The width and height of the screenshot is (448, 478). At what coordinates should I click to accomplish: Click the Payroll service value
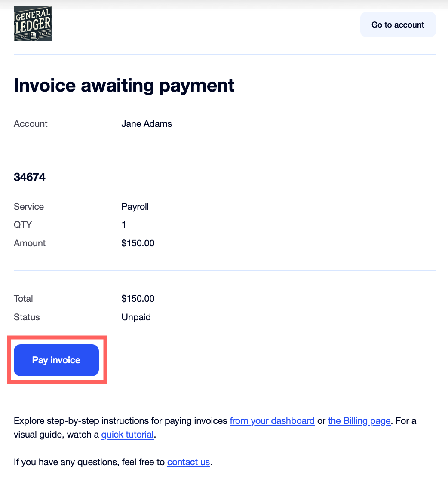coord(135,207)
